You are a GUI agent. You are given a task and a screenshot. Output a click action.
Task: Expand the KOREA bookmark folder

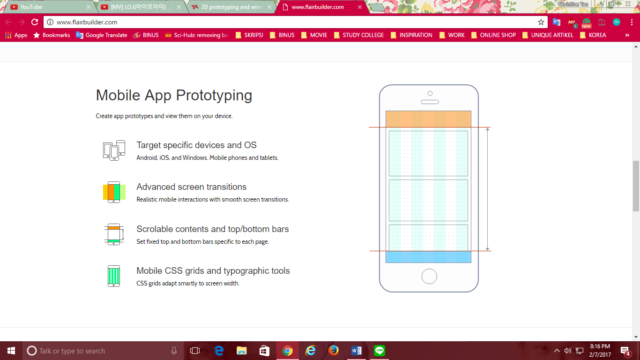click(593, 35)
